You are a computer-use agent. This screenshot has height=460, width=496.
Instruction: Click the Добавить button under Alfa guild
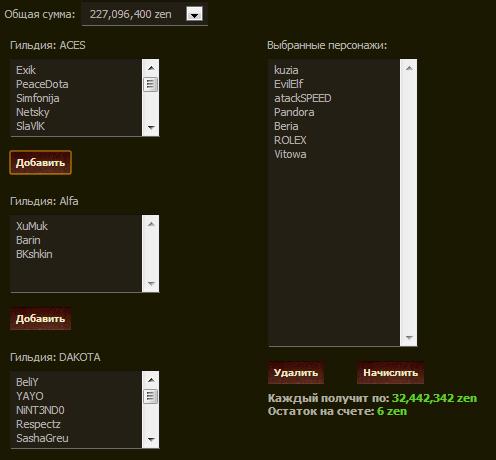[x=40, y=319]
